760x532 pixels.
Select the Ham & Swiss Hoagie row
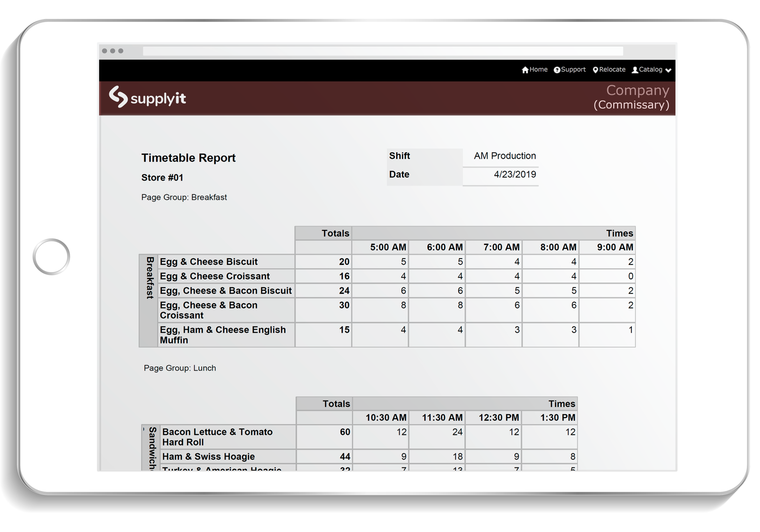point(208,456)
